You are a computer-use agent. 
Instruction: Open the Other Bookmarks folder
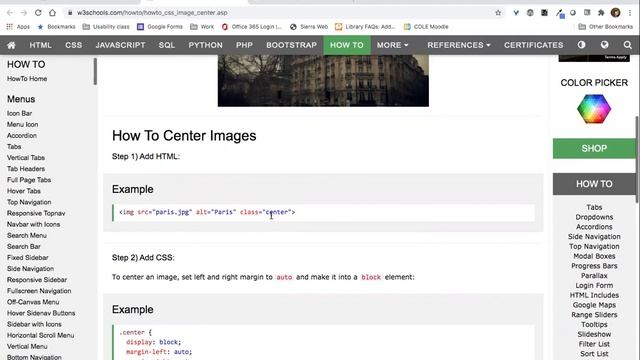click(x=605, y=27)
